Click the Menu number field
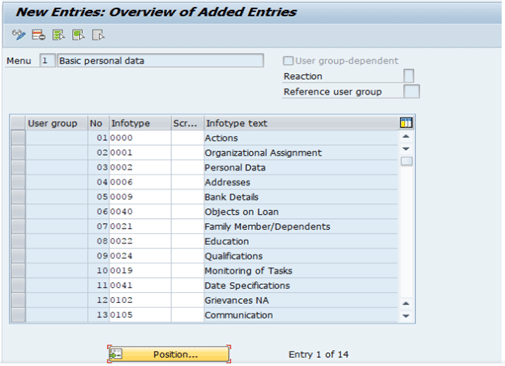 [x=47, y=61]
